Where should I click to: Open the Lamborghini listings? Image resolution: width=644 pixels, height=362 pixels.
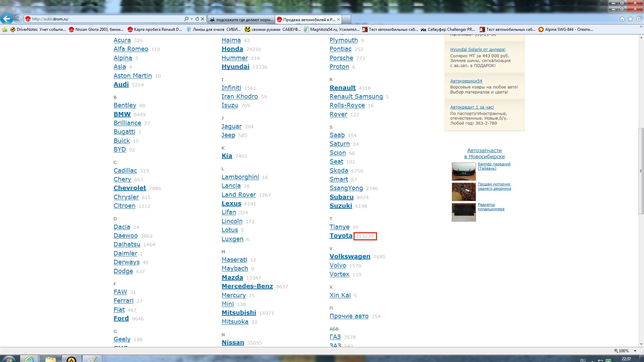point(240,177)
